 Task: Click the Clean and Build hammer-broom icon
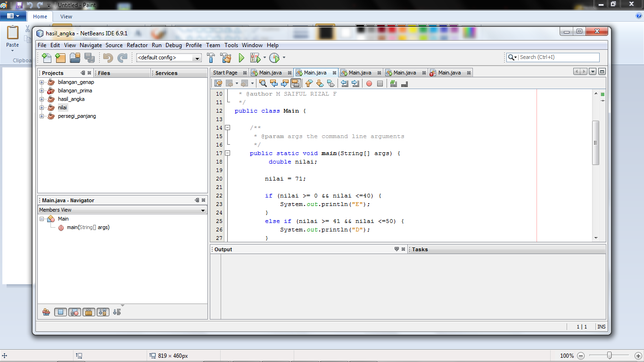pos(225,58)
